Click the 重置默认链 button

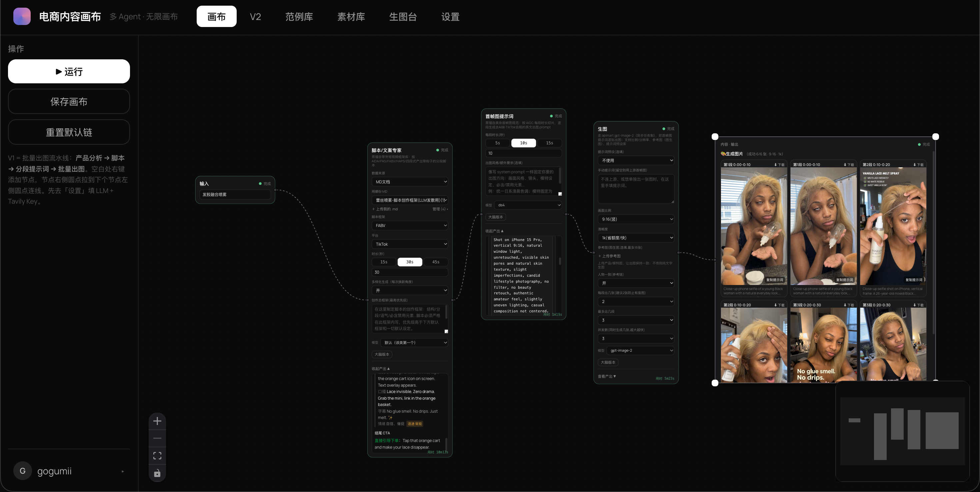point(69,132)
